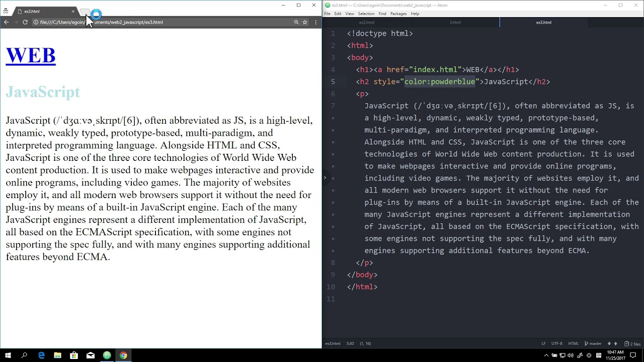Change UTF-8 encoding in status bar

[x=557, y=343]
